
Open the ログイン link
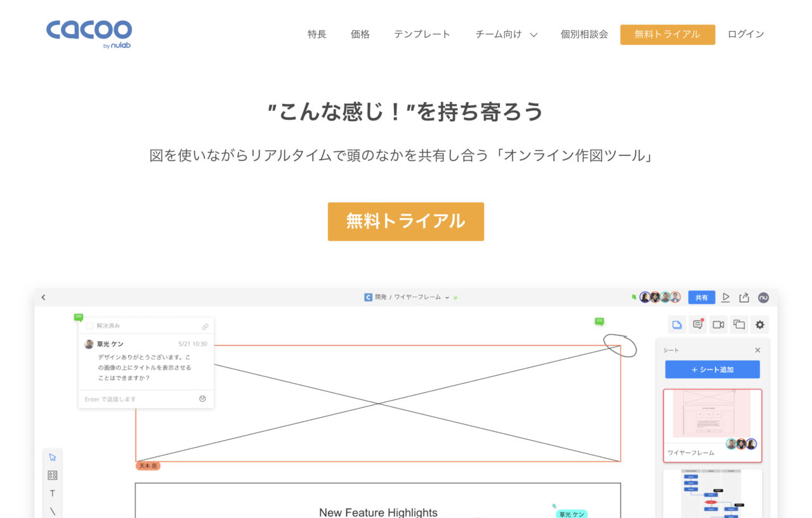(746, 34)
